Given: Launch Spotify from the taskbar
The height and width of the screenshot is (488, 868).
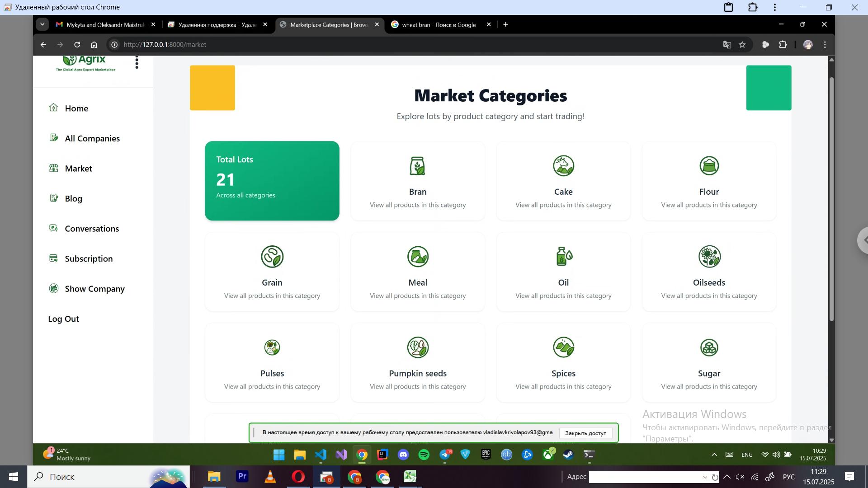Looking at the screenshot, I should click(424, 455).
